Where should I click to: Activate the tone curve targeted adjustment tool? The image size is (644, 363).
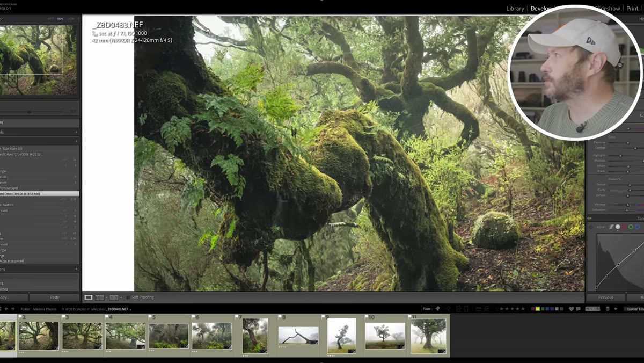591,227
